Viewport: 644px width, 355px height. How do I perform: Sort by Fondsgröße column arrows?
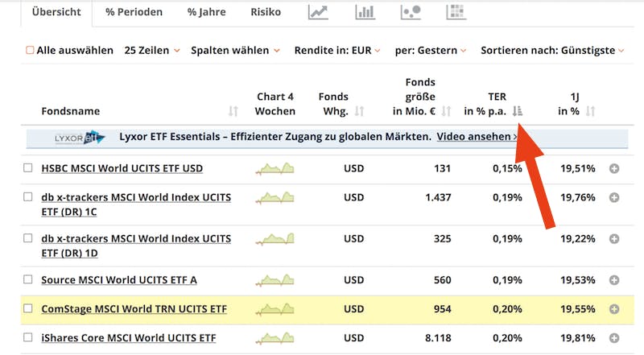447,111
